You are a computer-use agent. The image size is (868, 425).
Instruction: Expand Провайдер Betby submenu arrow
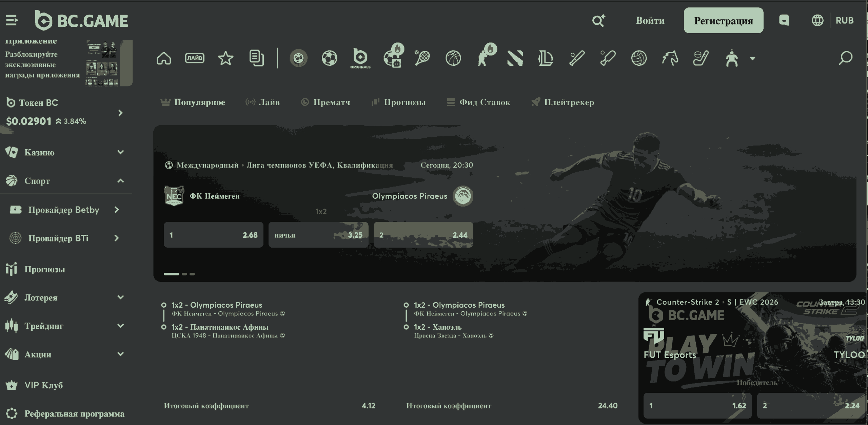click(117, 210)
